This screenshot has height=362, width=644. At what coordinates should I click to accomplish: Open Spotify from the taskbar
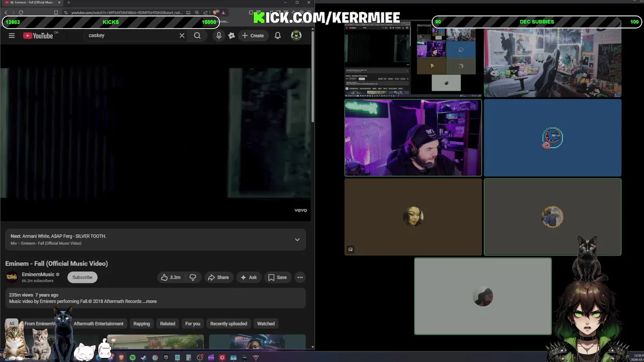pyautogui.click(x=133, y=357)
